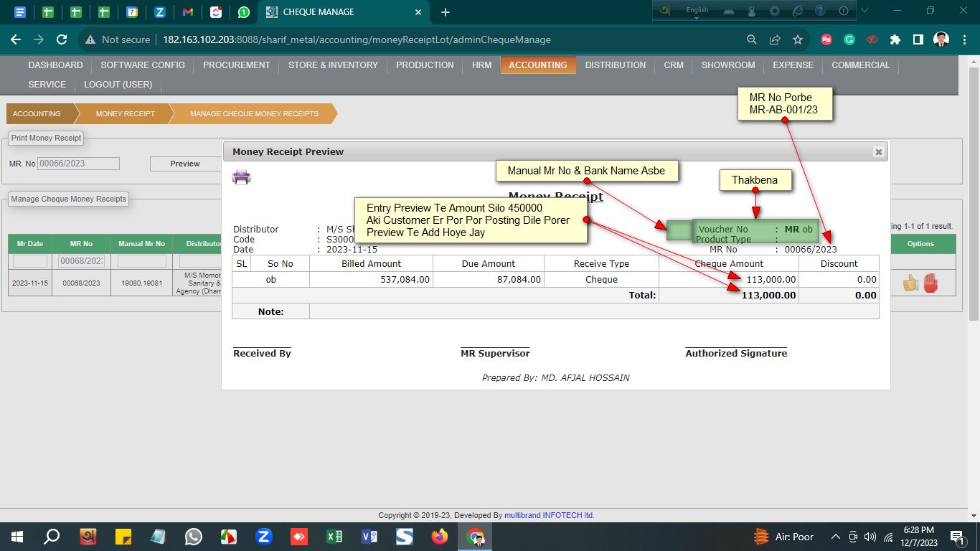Open the English language selector

click(697, 10)
